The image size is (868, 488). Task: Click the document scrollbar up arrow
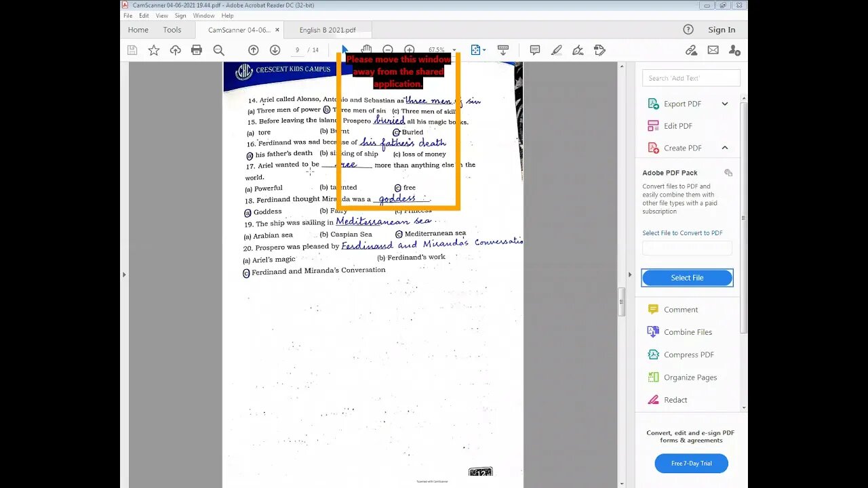click(621, 66)
